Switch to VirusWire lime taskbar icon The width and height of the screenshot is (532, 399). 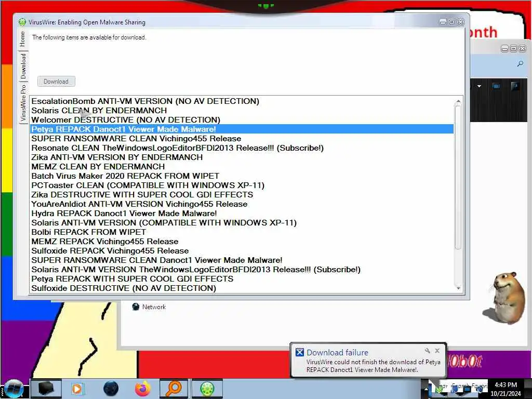click(207, 389)
